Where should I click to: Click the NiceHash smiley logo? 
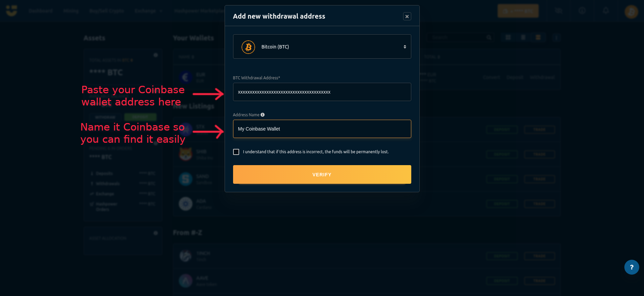12,11
